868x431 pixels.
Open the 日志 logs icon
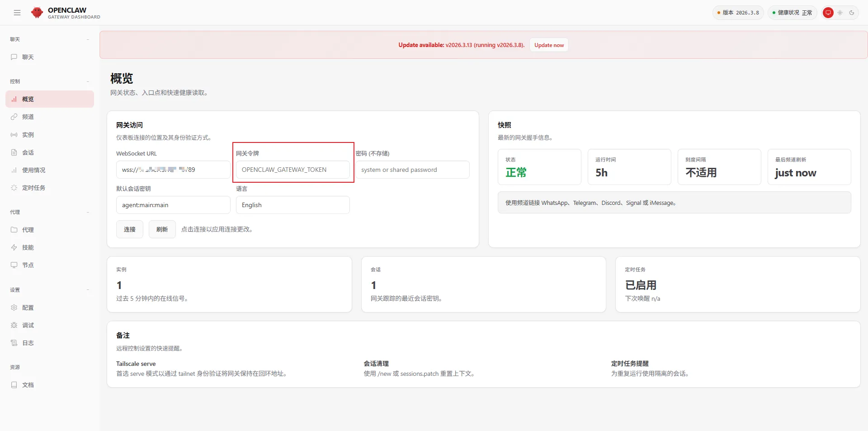[14, 343]
